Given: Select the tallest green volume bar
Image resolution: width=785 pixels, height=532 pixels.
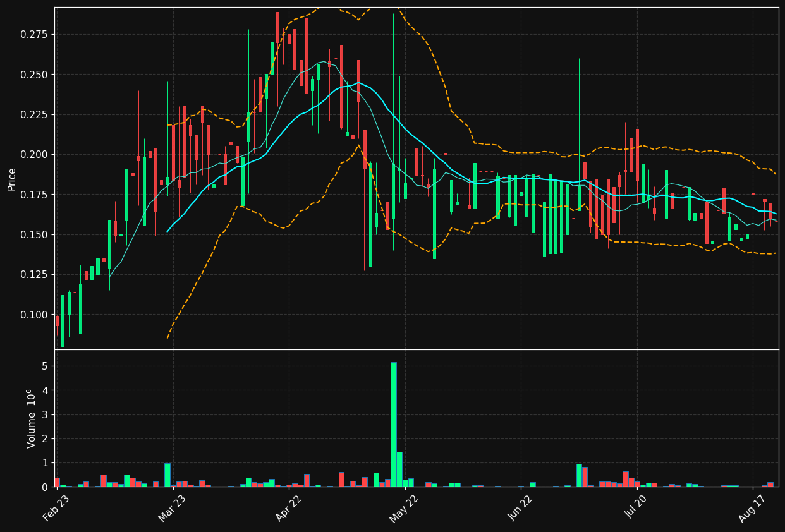Looking at the screenshot, I should point(393,425).
